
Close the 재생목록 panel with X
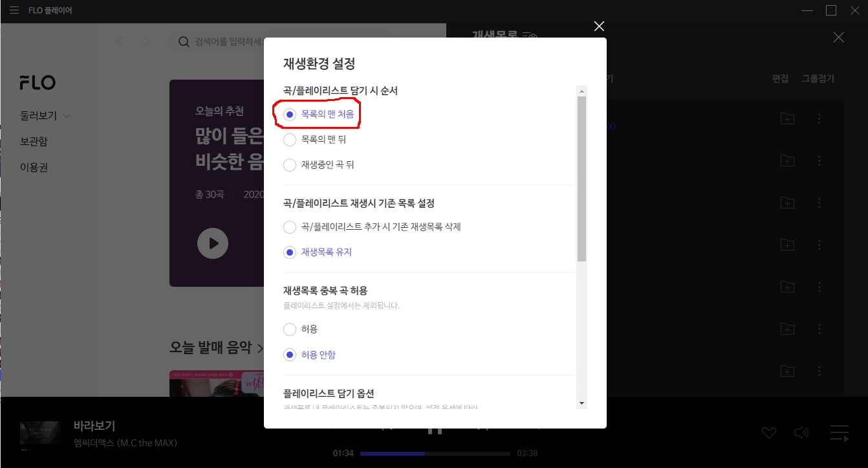pos(838,38)
